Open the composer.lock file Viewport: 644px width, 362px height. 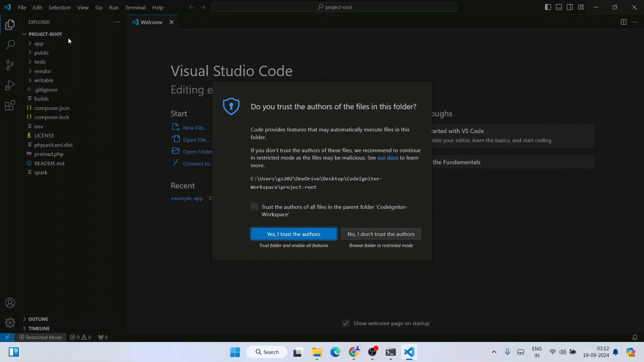pos(52,117)
